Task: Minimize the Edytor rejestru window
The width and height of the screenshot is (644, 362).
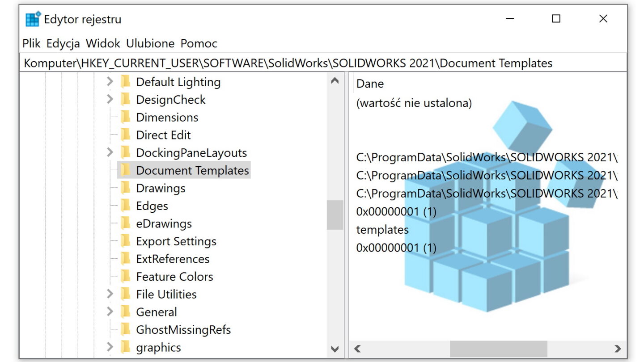Action: point(510,19)
